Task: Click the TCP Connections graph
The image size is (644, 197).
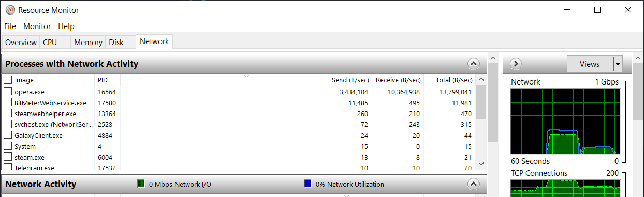Action: 565,188
